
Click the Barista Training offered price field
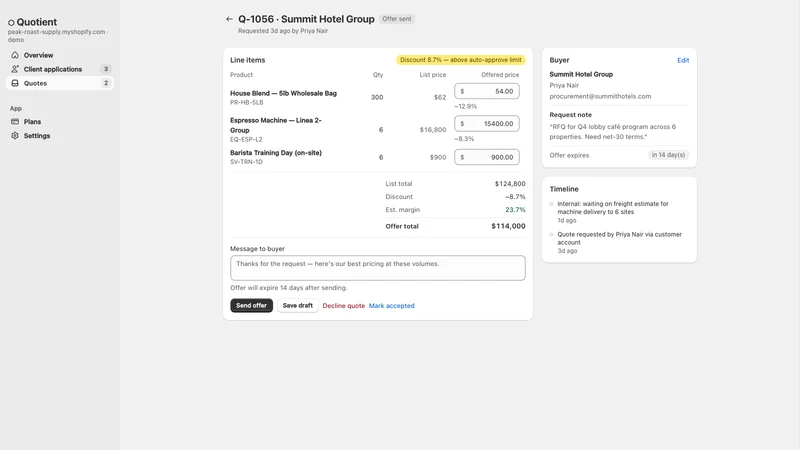(x=487, y=157)
